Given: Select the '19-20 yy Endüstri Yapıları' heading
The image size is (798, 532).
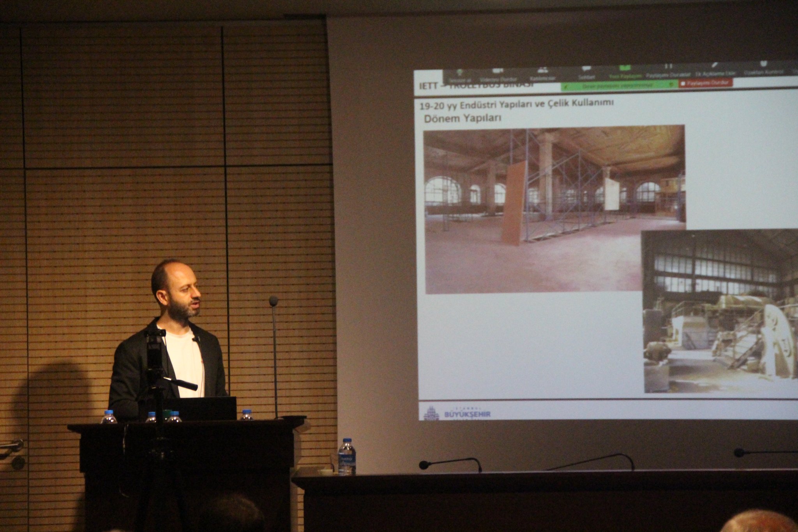Looking at the screenshot, I should 517,104.
